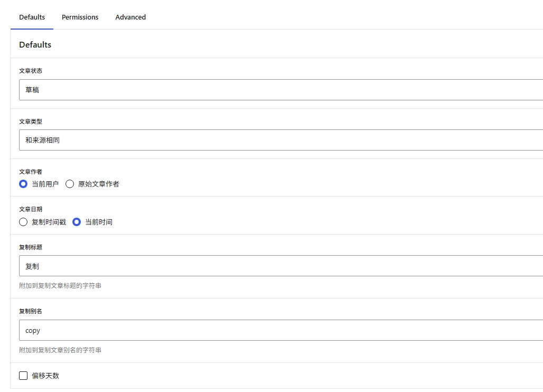Open the Advanced tab
543x392 pixels.
(x=130, y=17)
